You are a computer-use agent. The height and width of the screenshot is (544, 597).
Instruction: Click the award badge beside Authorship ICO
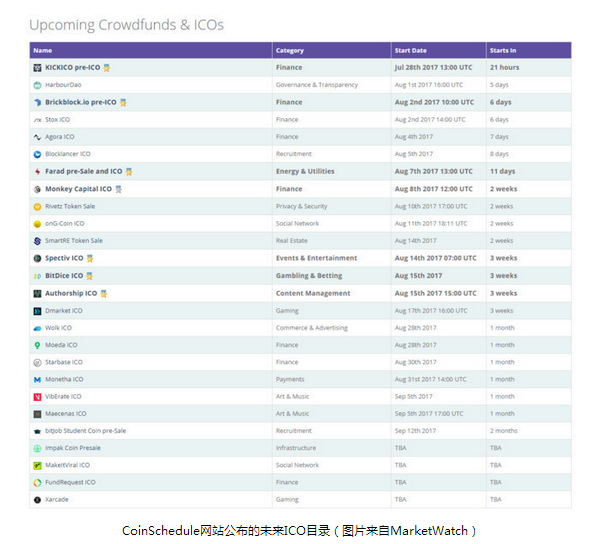click(x=104, y=294)
